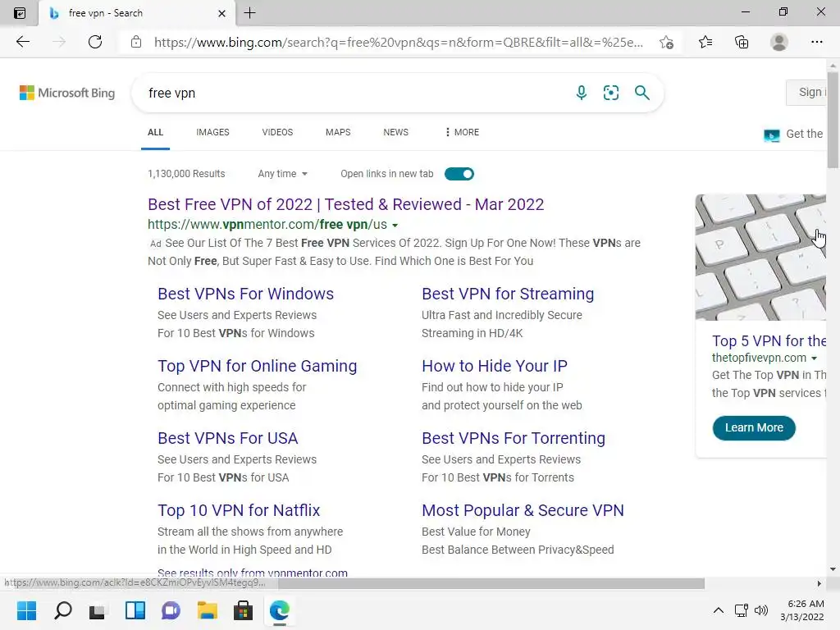
Task: Open Best Free VPN of 2022 result
Action: 345,204
